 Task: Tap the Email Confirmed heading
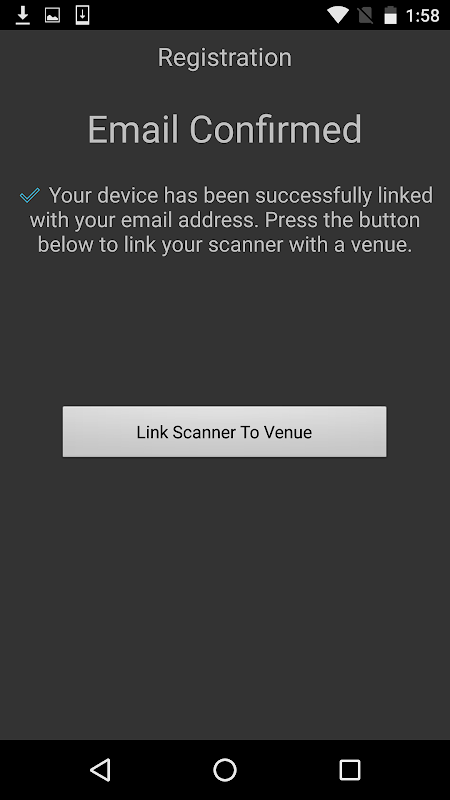[x=224, y=130]
